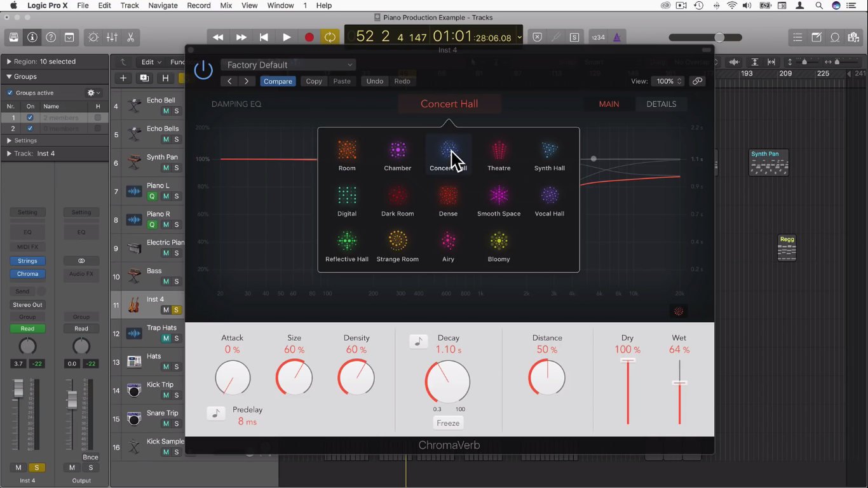Viewport: 868px width, 488px height.
Task: Start playback with the play button
Action: pos(287,37)
